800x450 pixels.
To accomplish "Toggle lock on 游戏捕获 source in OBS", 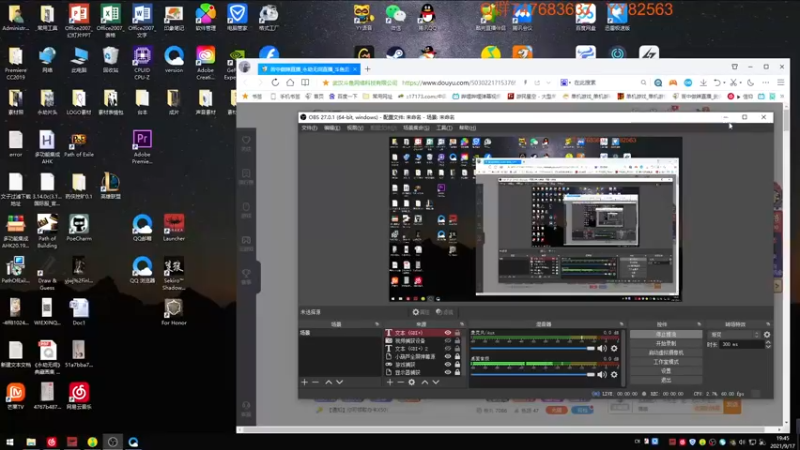I will coord(457,364).
